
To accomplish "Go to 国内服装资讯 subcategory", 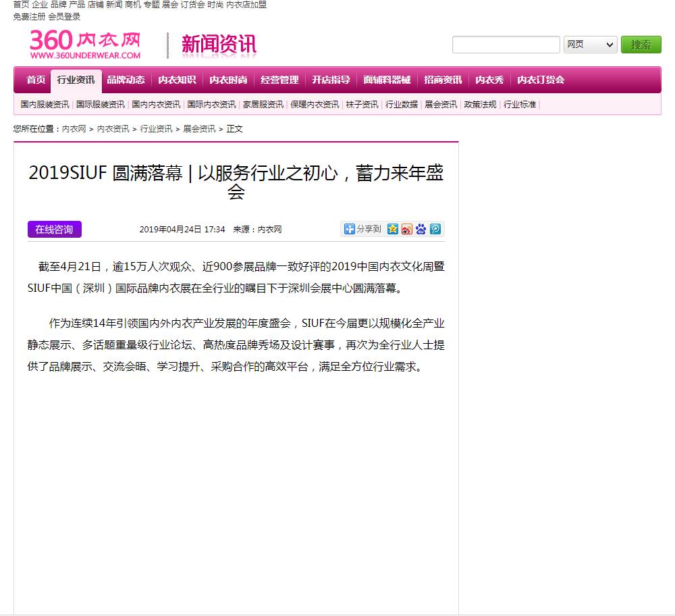I will tap(45, 105).
